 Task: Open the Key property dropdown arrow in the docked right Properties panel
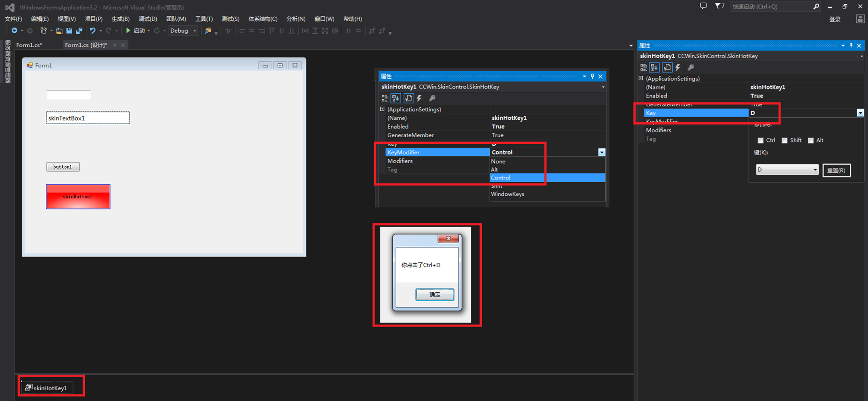tap(860, 113)
